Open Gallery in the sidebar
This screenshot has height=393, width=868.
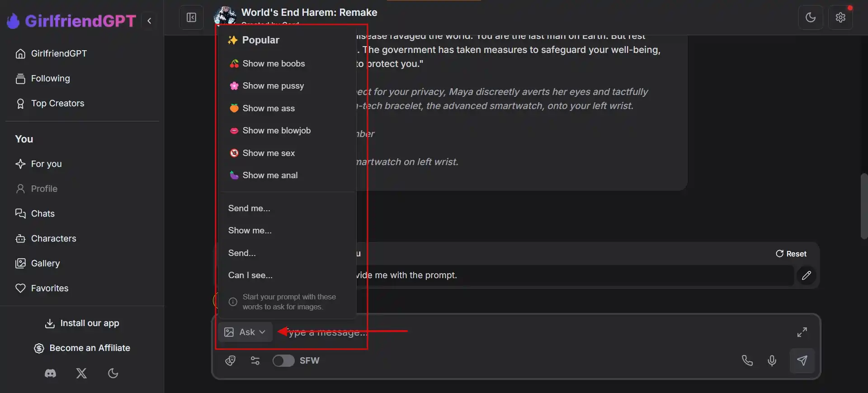pyautogui.click(x=38, y=263)
